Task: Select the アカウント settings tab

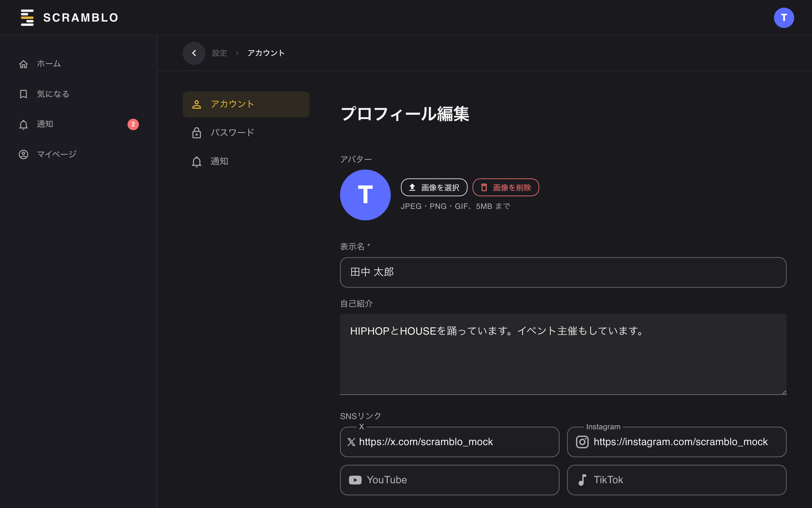Action: click(x=246, y=104)
